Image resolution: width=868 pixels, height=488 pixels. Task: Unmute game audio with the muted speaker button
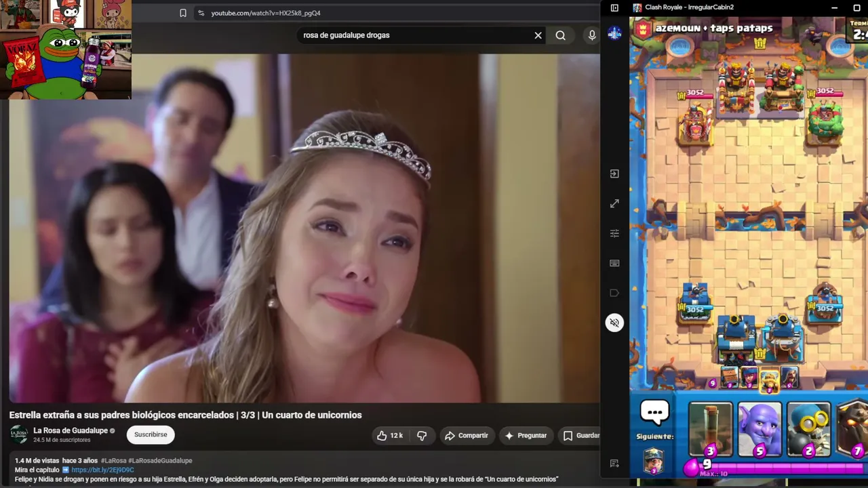coord(614,323)
